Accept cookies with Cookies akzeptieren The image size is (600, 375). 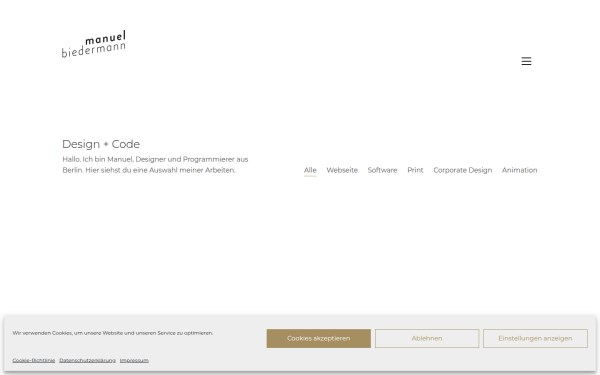pyautogui.click(x=319, y=338)
